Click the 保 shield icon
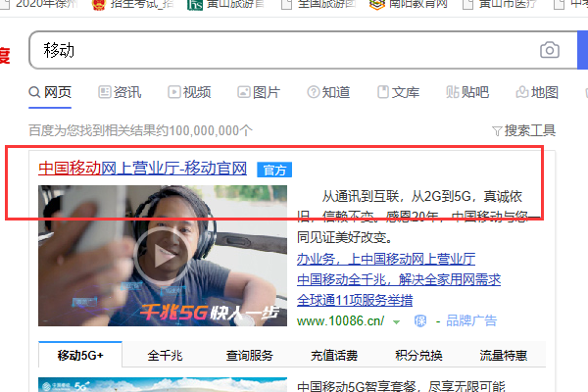Screen dimensions: 588x392 click(420, 321)
